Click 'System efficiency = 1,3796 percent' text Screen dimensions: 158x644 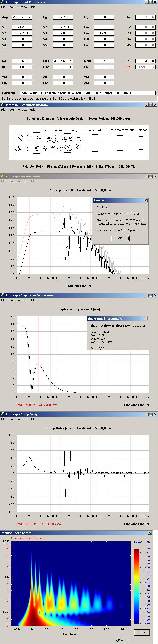[118, 230]
